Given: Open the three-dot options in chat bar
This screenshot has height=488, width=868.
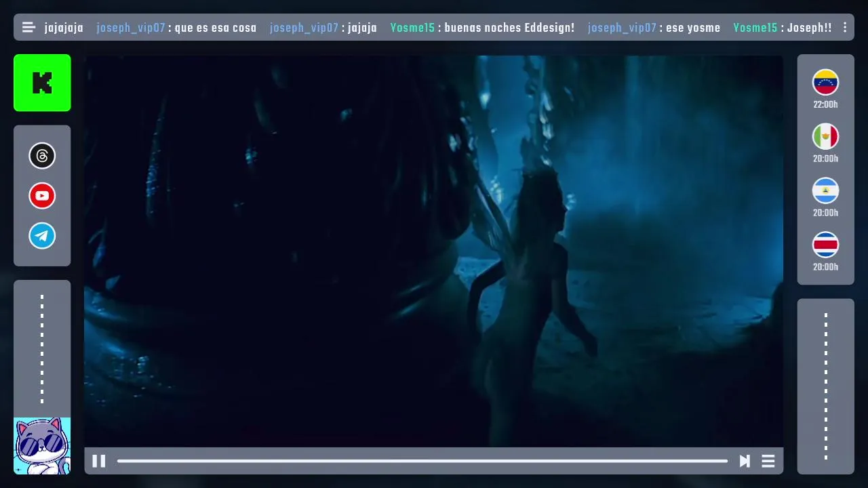Looking at the screenshot, I should (x=844, y=28).
